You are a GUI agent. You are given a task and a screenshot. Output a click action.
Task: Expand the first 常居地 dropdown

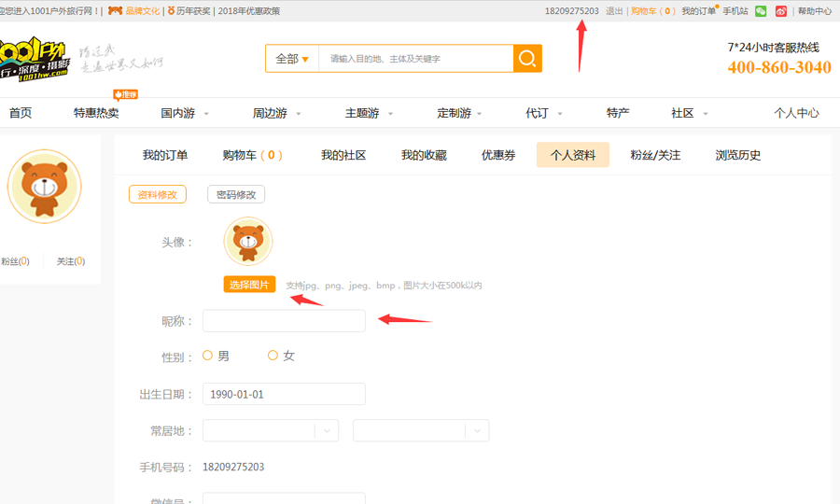271,430
